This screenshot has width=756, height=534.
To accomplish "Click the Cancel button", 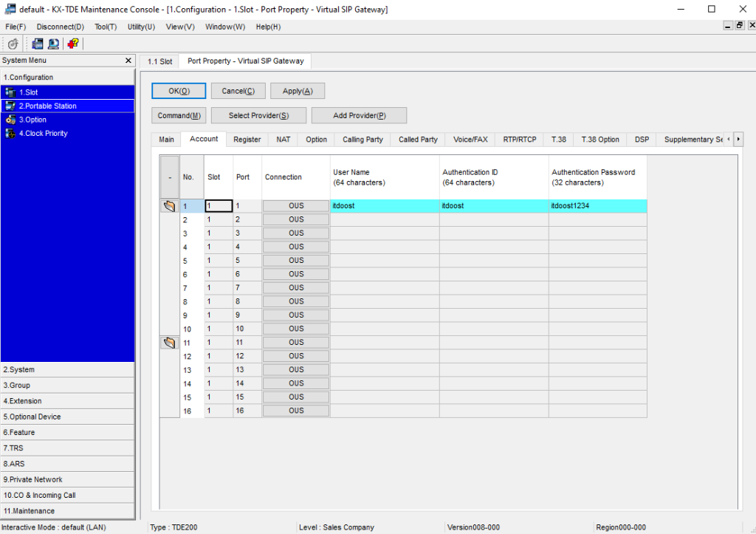I will point(238,91).
